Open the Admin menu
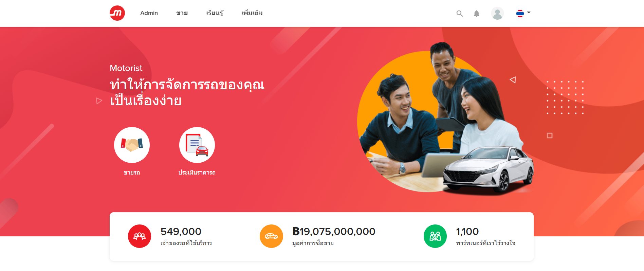This screenshot has width=644, height=271. click(x=149, y=13)
